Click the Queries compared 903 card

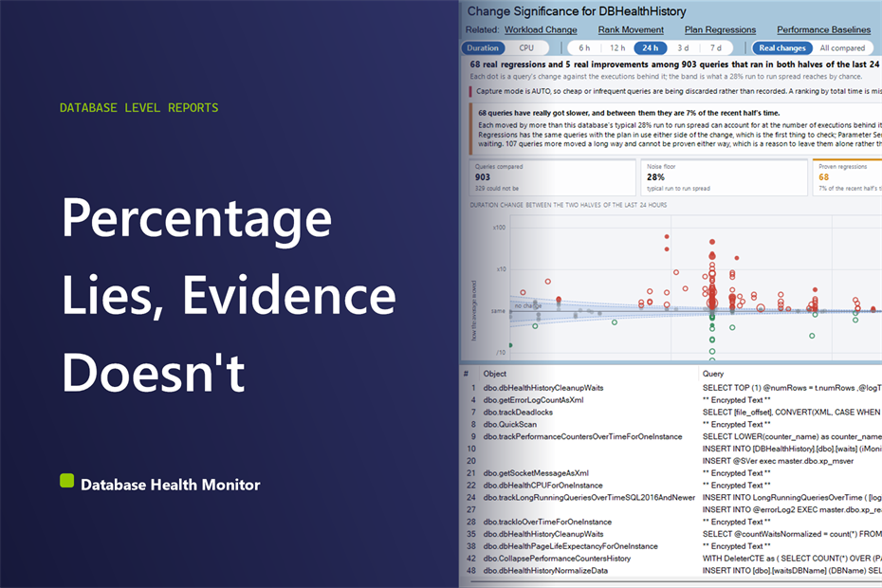pos(552,177)
